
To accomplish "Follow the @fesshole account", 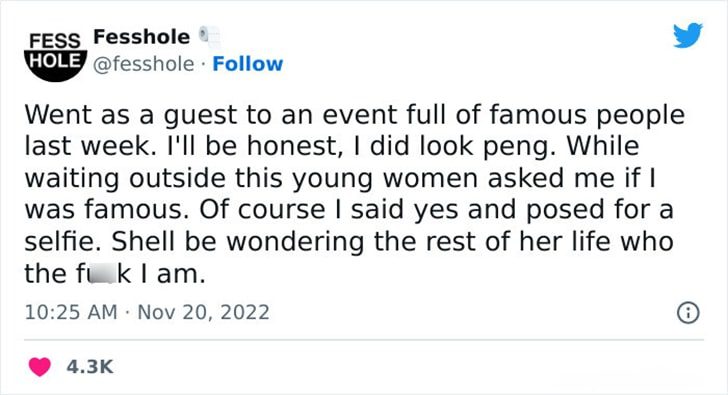I will pos(247,64).
